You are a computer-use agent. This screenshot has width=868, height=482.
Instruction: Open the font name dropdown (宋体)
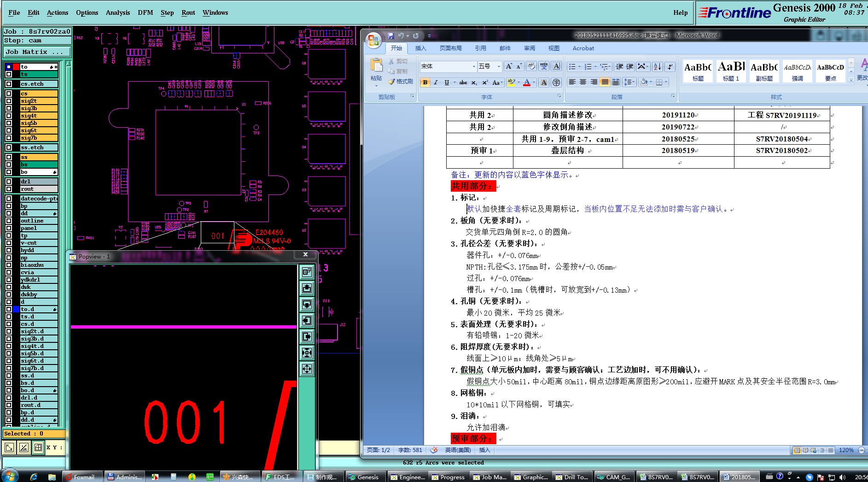coord(474,66)
